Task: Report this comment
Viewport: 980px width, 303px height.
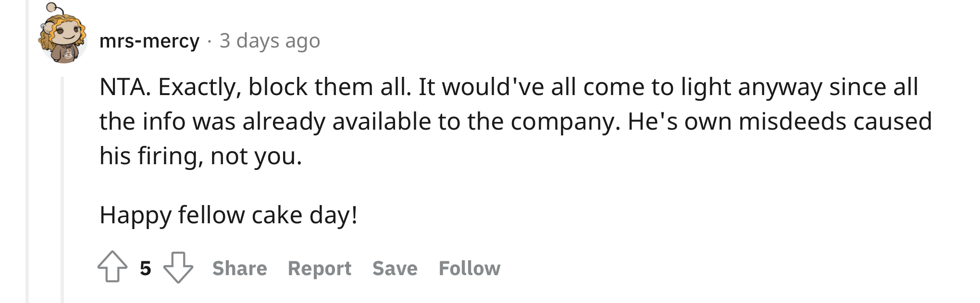Action: 320,268
